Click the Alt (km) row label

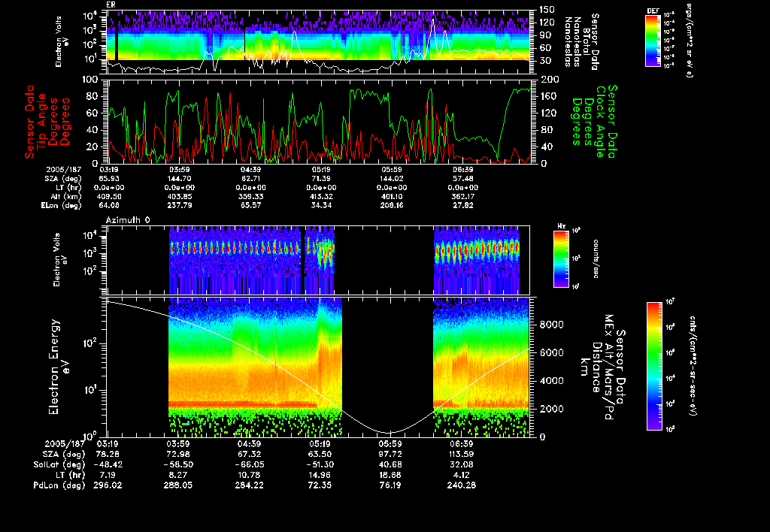pos(66,196)
